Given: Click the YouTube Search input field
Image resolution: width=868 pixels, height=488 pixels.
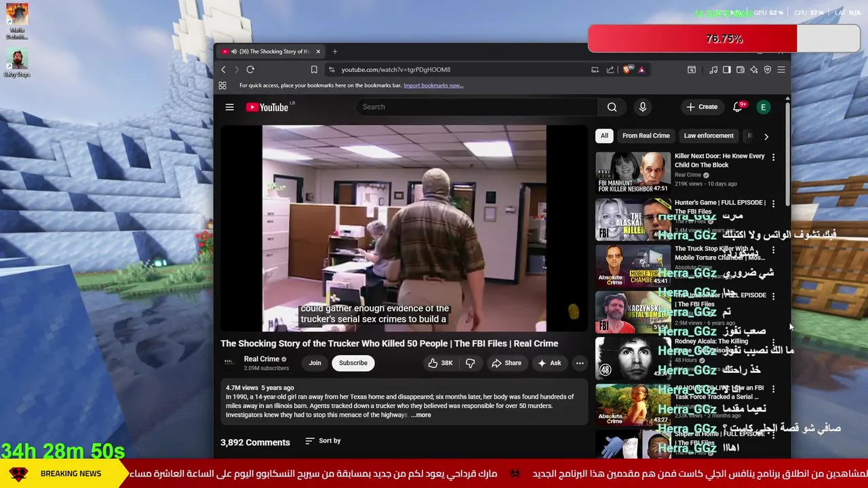Looking at the screenshot, I should coord(477,107).
